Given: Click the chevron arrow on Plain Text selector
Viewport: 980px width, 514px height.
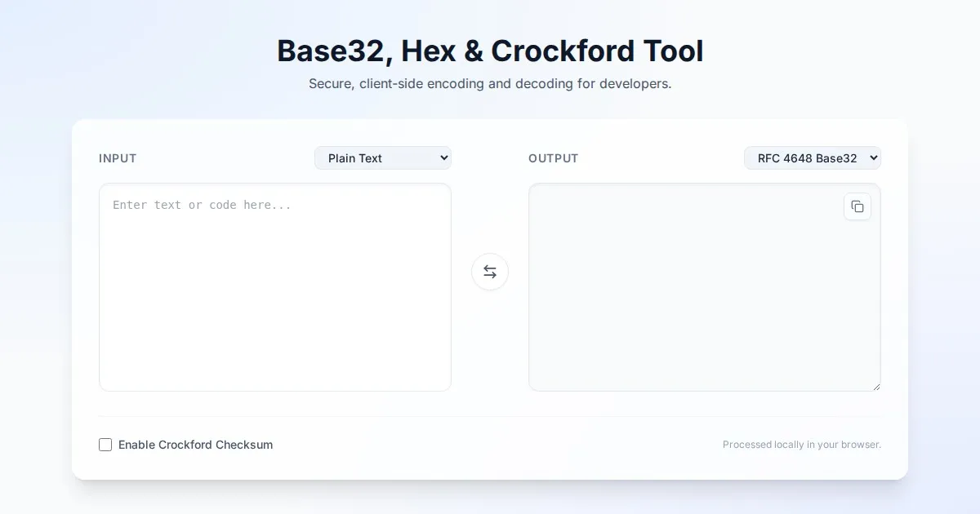Looking at the screenshot, I should pyautogui.click(x=443, y=158).
